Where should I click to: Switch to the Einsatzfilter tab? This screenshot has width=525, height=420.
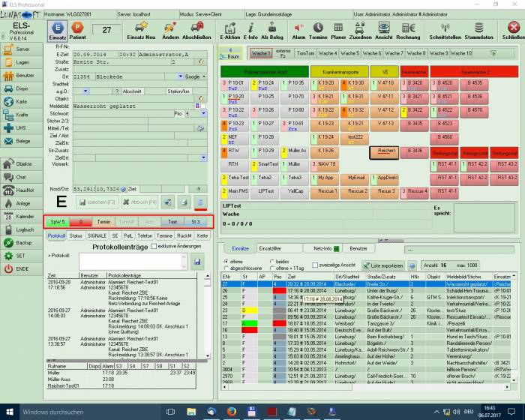pyautogui.click(x=271, y=247)
